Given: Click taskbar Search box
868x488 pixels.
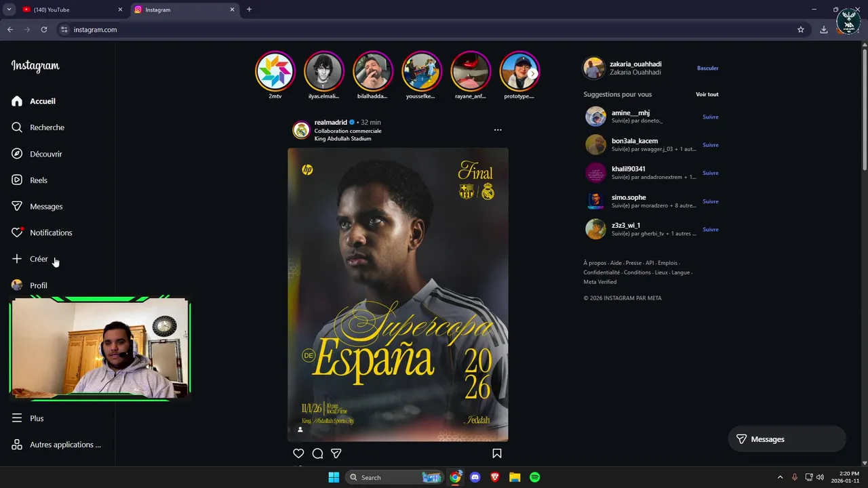Looking at the screenshot, I should pyautogui.click(x=395, y=477).
